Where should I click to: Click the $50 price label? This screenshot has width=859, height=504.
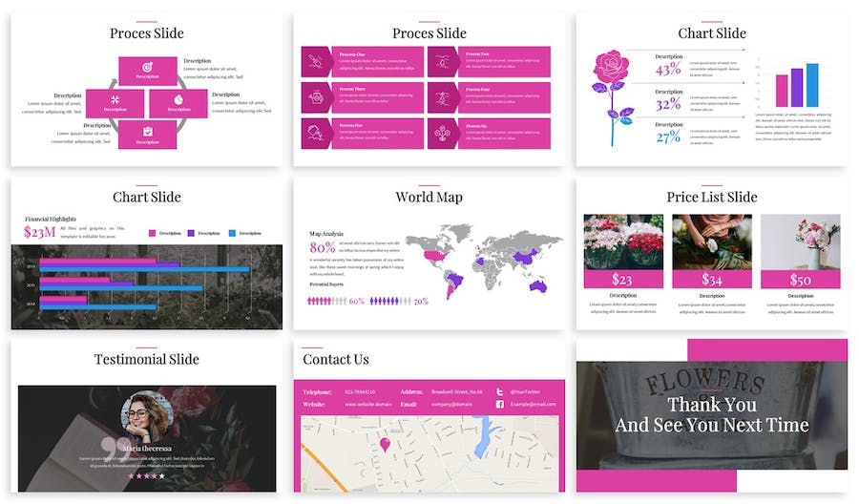coord(800,279)
